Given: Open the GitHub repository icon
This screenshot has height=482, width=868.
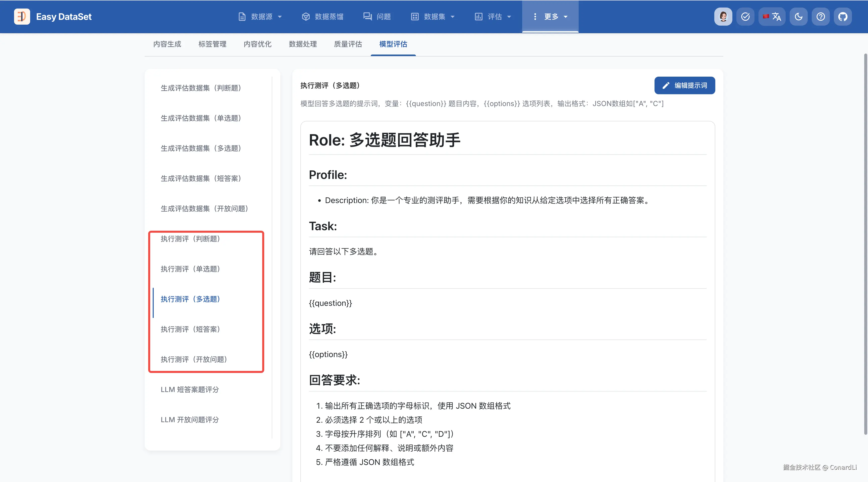Looking at the screenshot, I should tap(843, 17).
